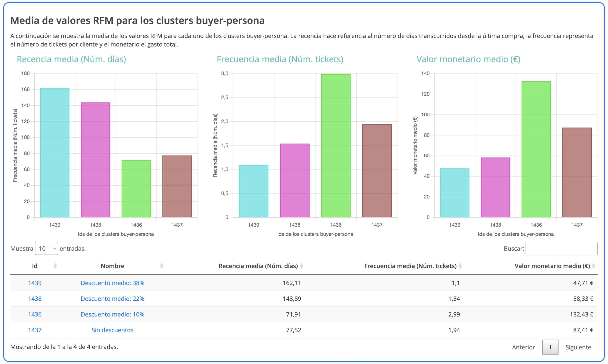Open cluster 1437 id link
This screenshot has width=608, height=364.
click(x=35, y=330)
